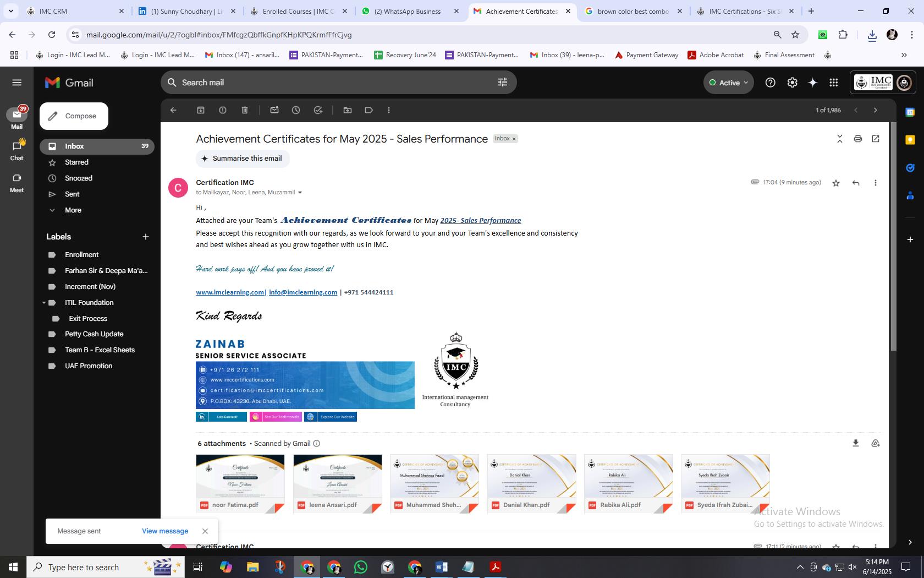
Task: Open Danial Khan.pdf attachment
Action: point(532,484)
